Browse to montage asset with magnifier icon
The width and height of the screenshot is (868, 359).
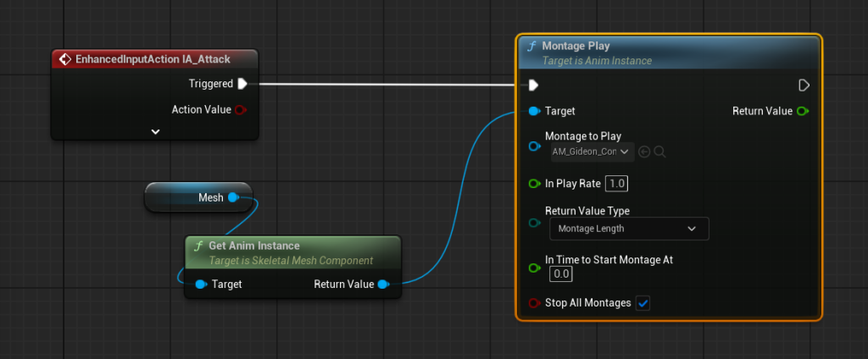point(659,152)
